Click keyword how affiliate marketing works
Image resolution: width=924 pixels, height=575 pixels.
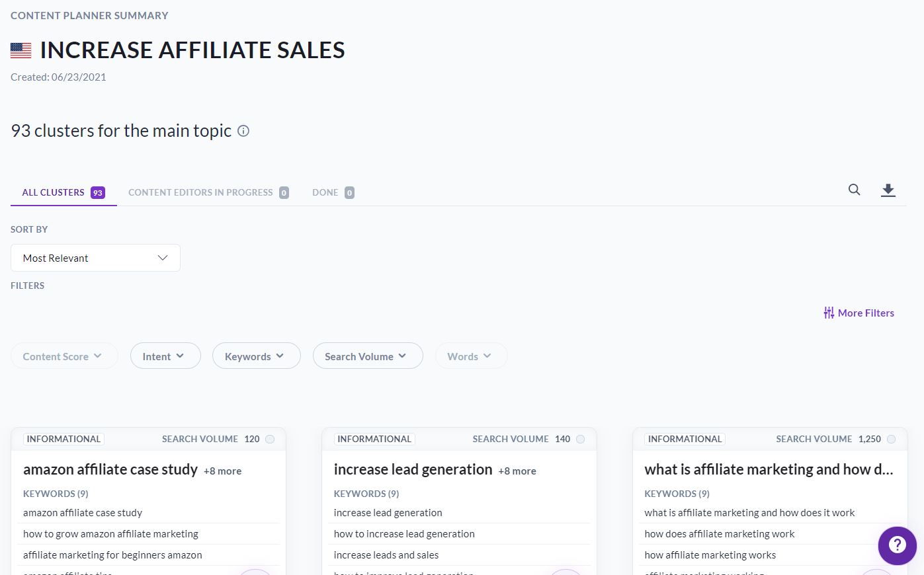tap(710, 555)
